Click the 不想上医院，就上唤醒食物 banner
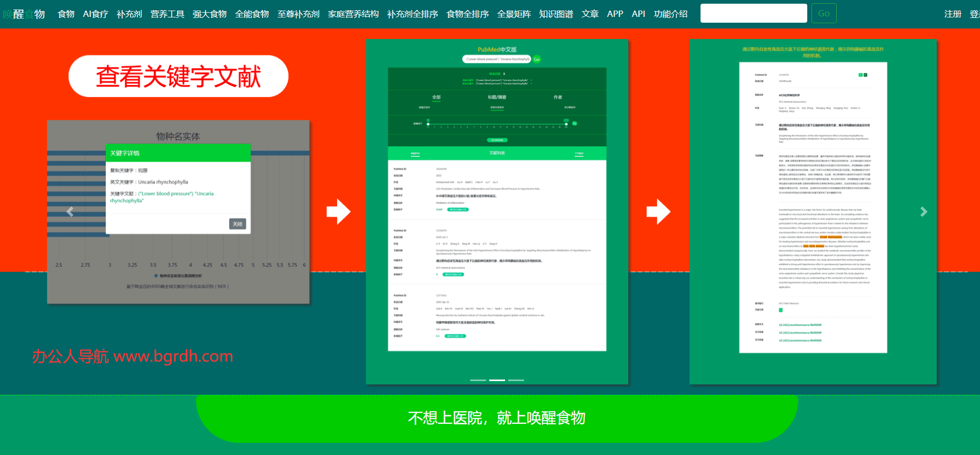 (x=497, y=418)
